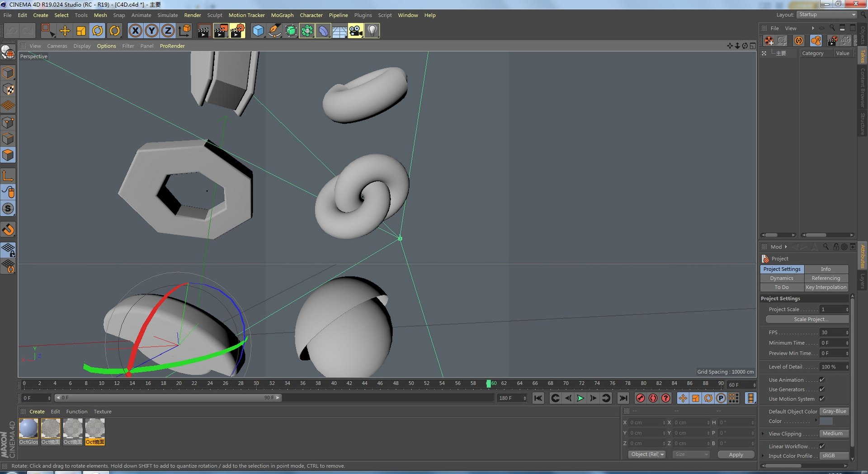868x474 pixels.
Task: Open the Layout Startup dropdown
Action: pos(826,14)
